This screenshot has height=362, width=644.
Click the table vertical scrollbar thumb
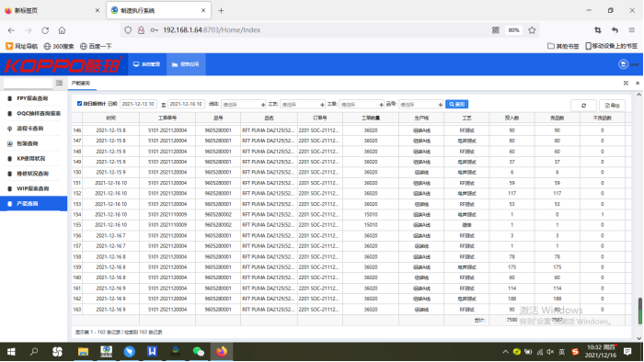click(x=639, y=311)
